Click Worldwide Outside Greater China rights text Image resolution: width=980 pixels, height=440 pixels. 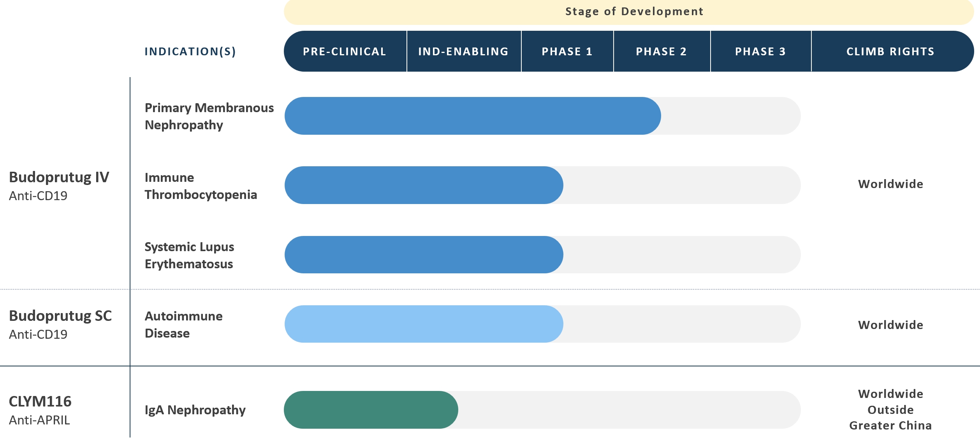pyautogui.click(x=890, y=410)
